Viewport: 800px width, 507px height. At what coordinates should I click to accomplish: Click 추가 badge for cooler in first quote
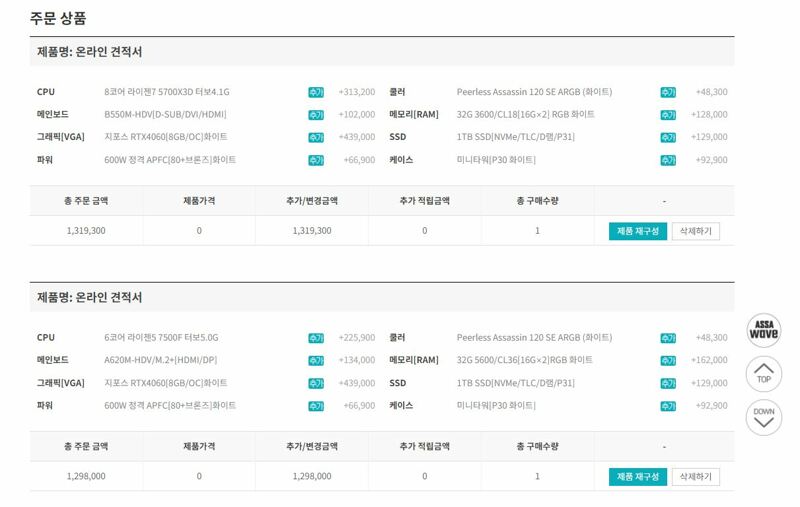click(668, 92)
